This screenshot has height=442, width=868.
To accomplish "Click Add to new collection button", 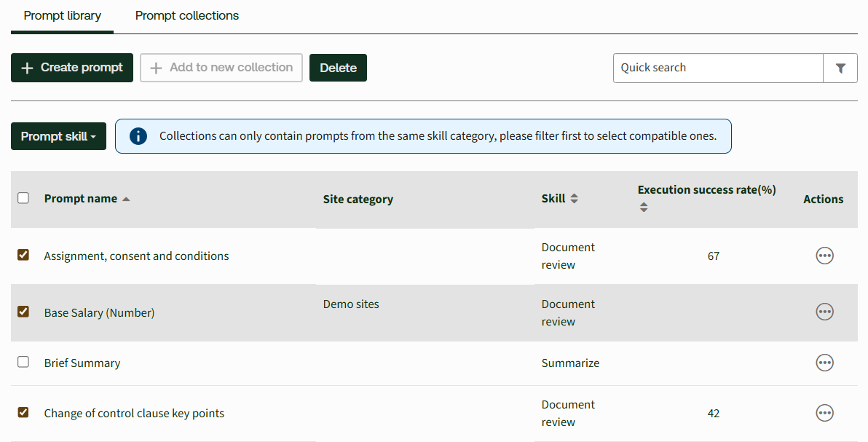I will coord(221,68).
